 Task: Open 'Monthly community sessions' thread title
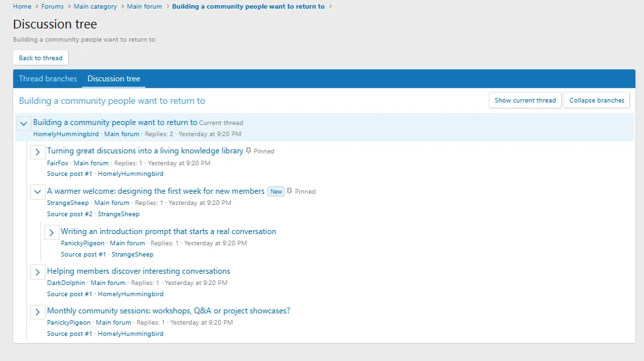click(x=168, y=311)
